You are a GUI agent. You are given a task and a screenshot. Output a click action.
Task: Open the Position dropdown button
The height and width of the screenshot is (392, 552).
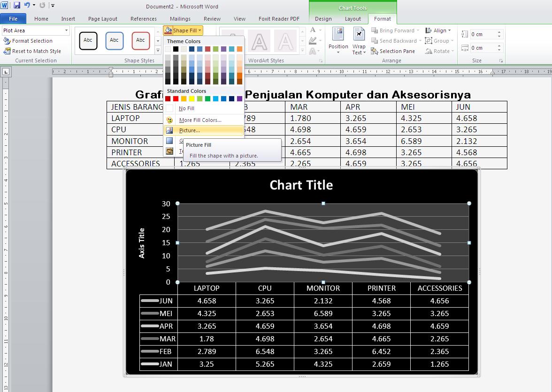coord(338,40)
